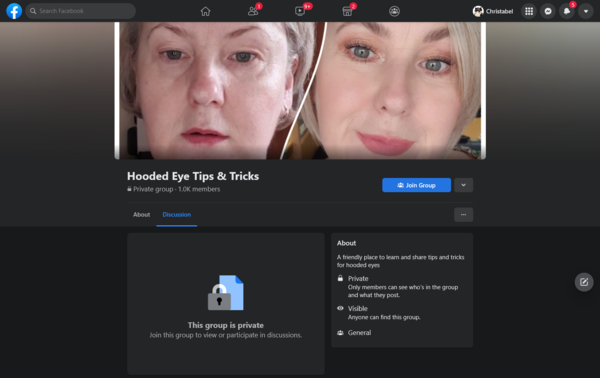Open Messenger chats icon

pos(548,11)
